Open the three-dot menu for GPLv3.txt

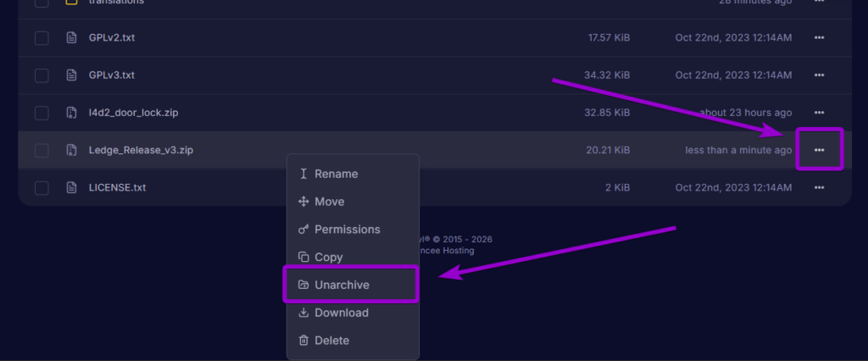point(820,75)
